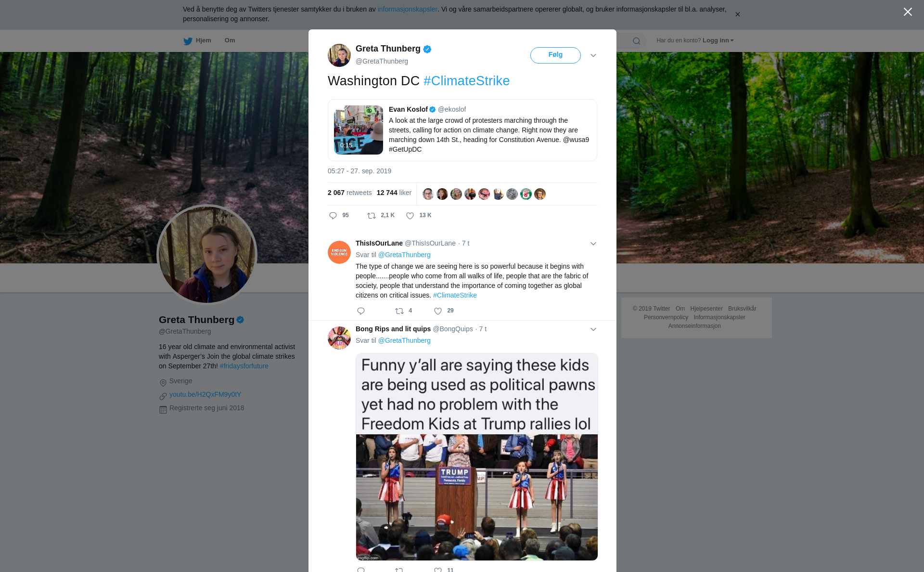The width and height of the screenshot is (924, 572).
Task: Reply to the ThisIsOurLane tweet
Action: coord(361,311)
